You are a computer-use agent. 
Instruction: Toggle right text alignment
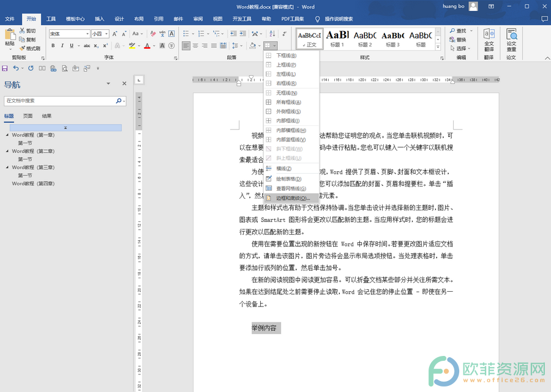pos(204,46)
